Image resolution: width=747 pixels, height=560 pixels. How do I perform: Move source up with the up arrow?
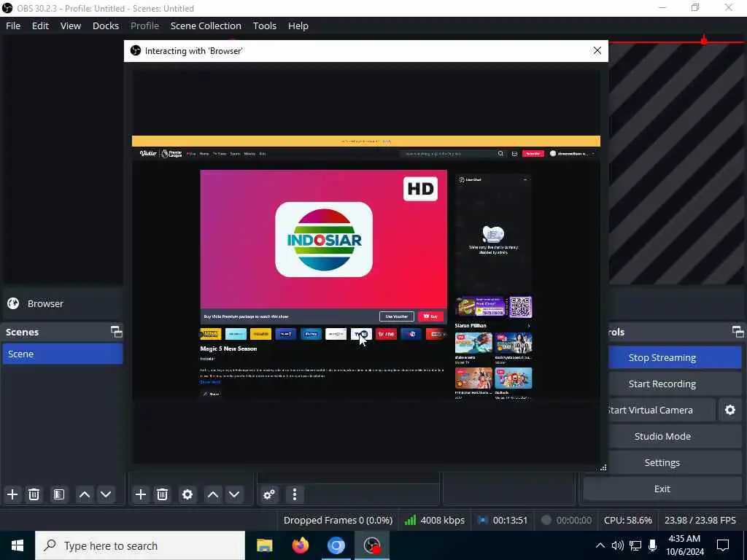point(213,494)
